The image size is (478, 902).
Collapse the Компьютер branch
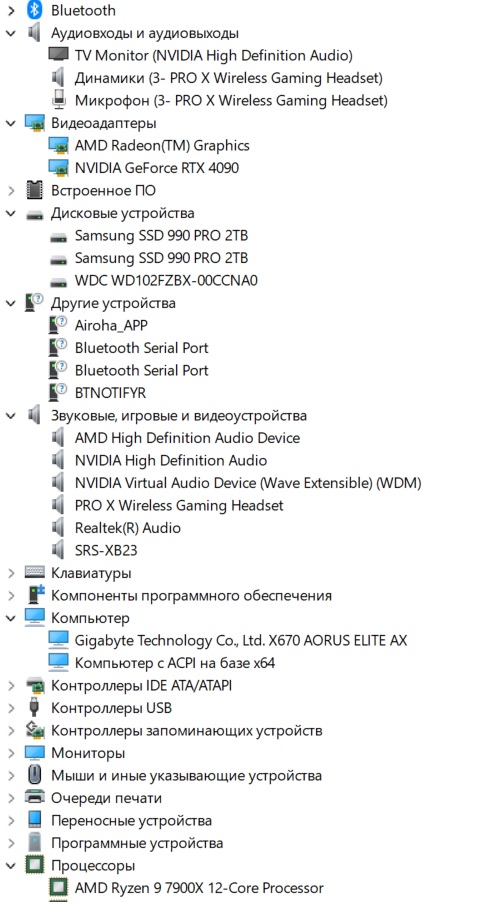pos(10,618)
